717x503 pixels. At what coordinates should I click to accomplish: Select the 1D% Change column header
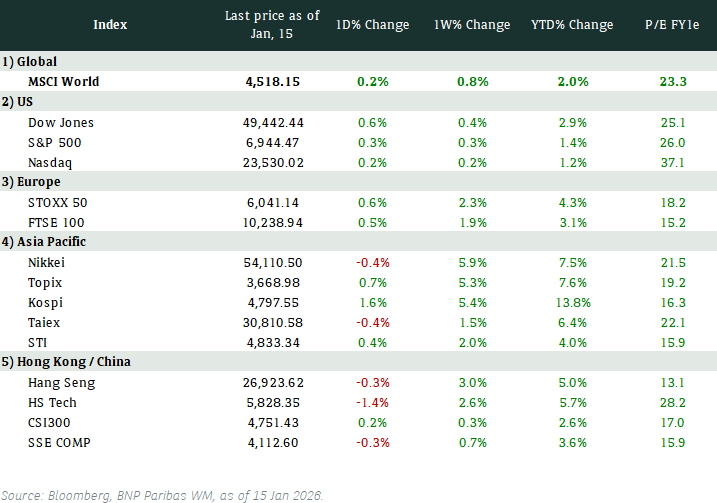point(372,24)
